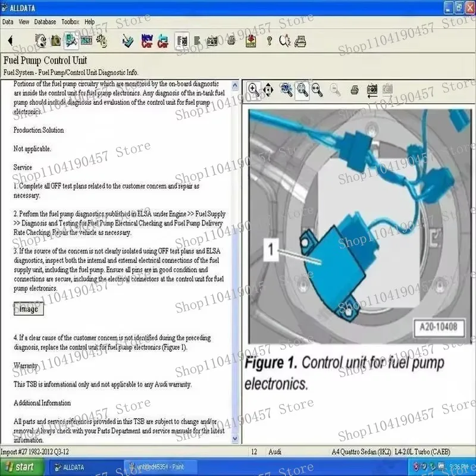Switch to the untitled Paint taskbar button
Image resolution: width=476 pixels, height=476 pixels.
161,467
